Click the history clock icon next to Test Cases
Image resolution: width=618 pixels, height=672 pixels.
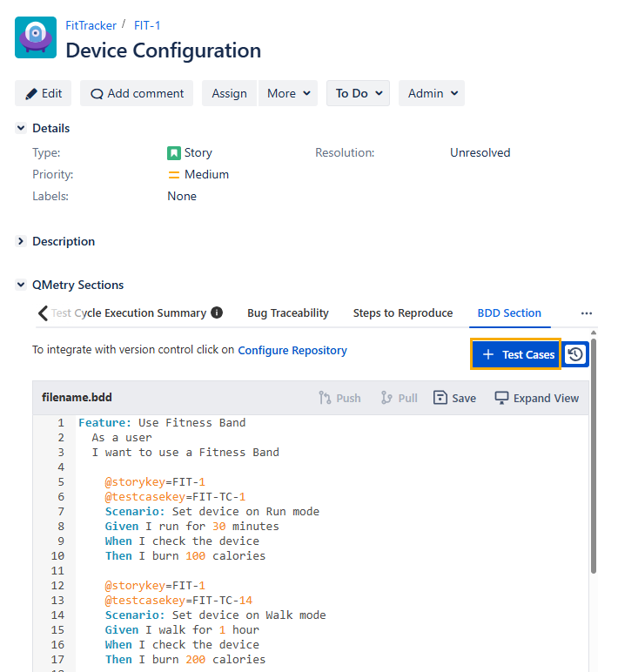(575, 354)
